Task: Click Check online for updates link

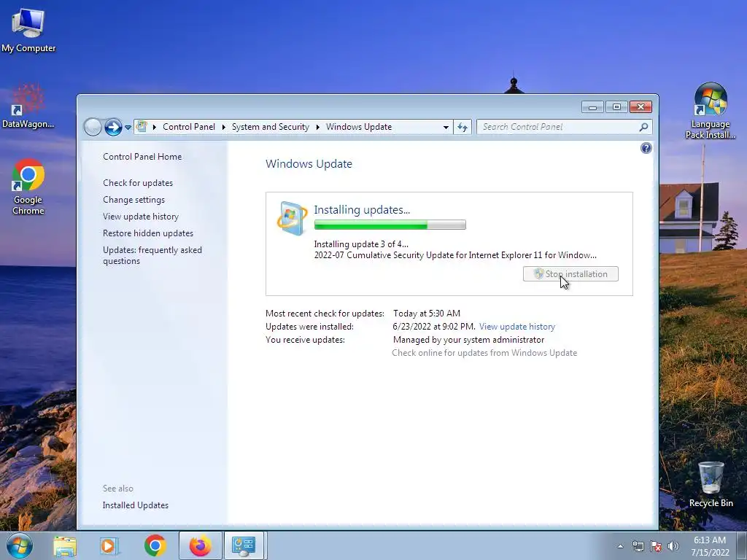Action: point(484,353)
